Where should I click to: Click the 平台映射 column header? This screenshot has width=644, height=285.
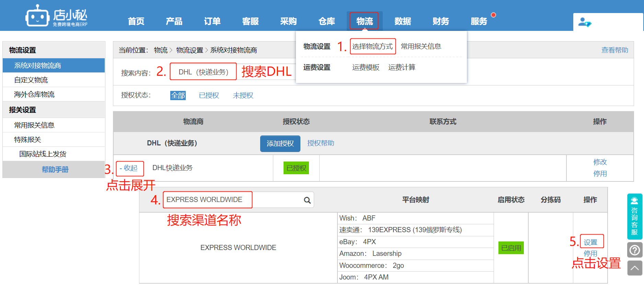coord(415,200)
